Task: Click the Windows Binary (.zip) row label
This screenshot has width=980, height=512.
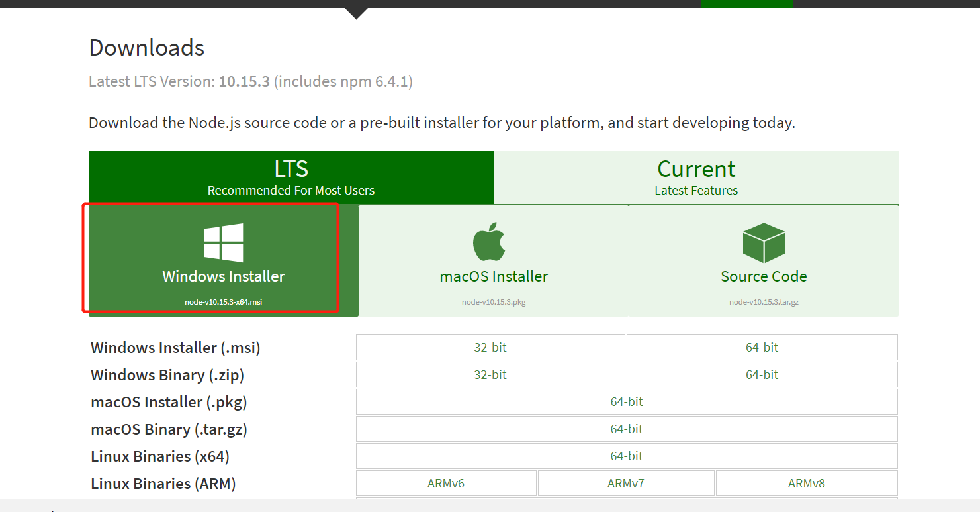Action: [x=167, y=375]
